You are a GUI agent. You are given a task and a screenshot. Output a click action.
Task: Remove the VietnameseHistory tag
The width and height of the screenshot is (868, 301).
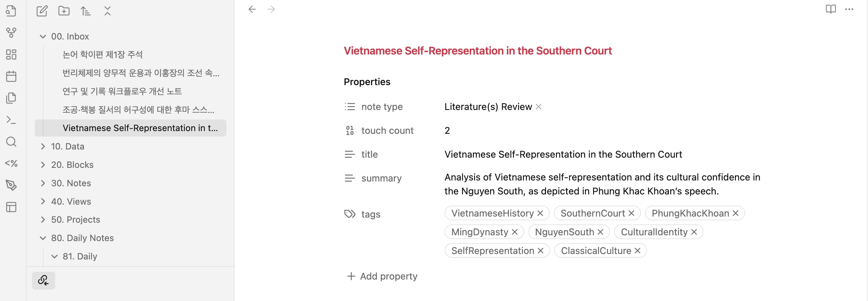(540, 213)
